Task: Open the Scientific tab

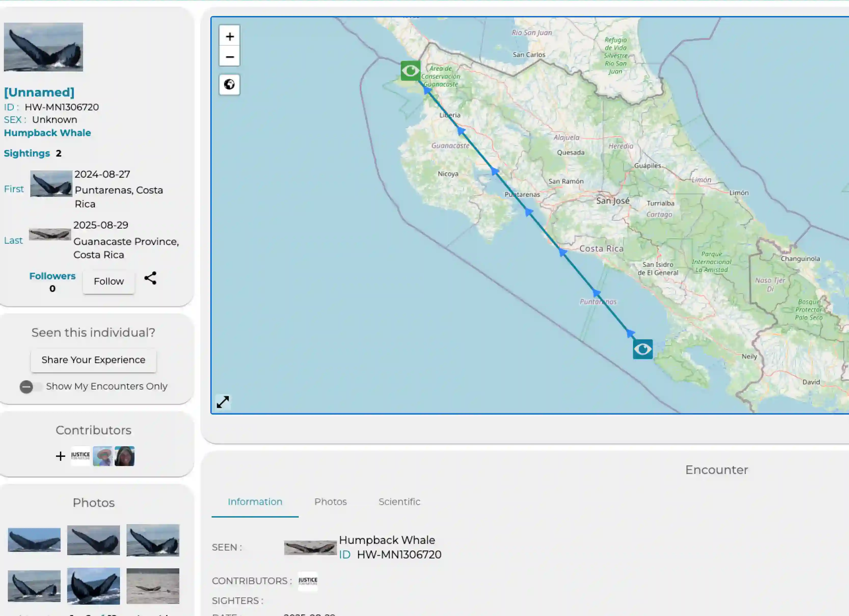Action: tap(399, 502)
